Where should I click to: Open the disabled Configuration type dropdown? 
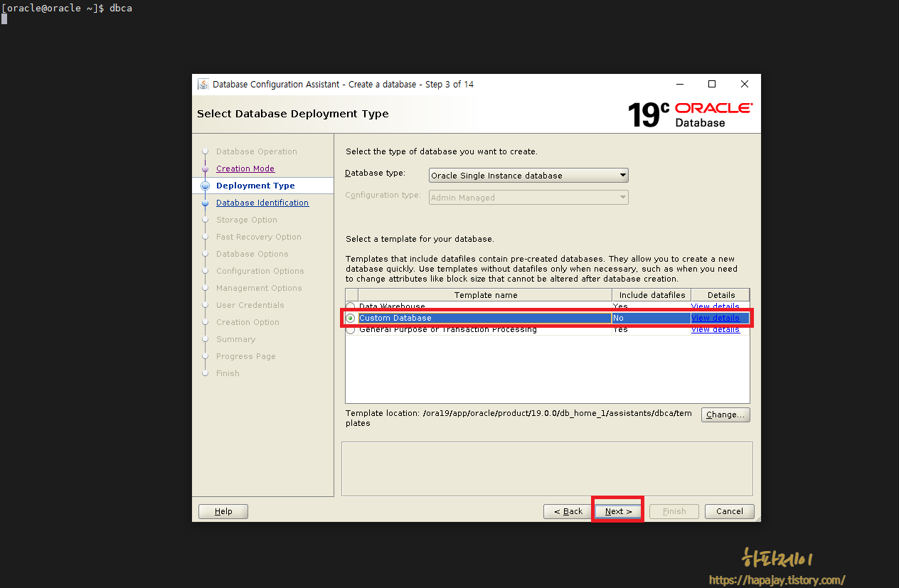pyautogui.click(x=528, y=198)
